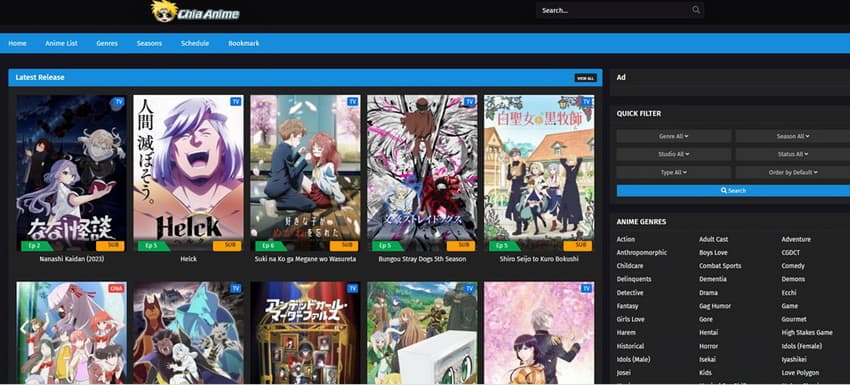The image size is (850, 385).
Task: Select the Combat Sports genre
Action: pyautogui.click(x=720, y=266)
